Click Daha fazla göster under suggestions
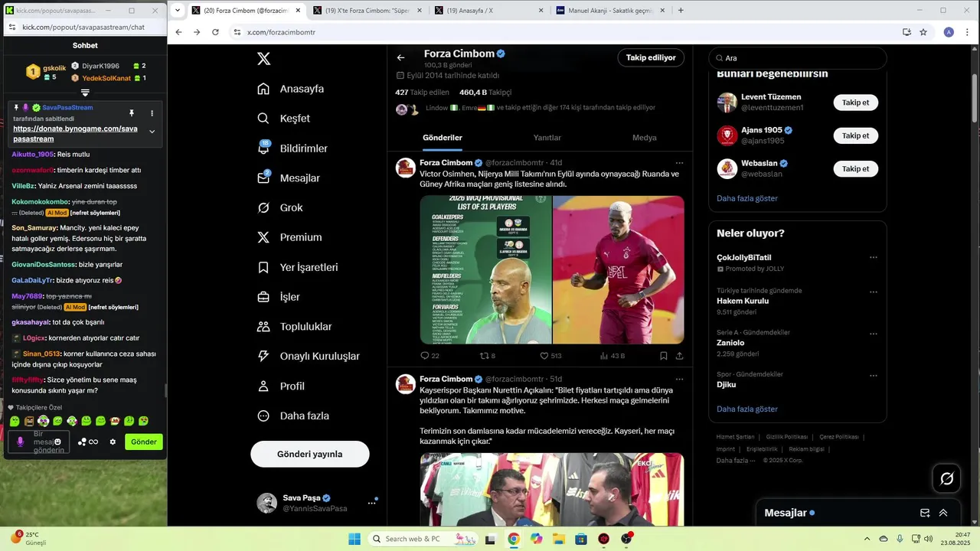Screen dimensions: 980x551 tap(747, 198)
